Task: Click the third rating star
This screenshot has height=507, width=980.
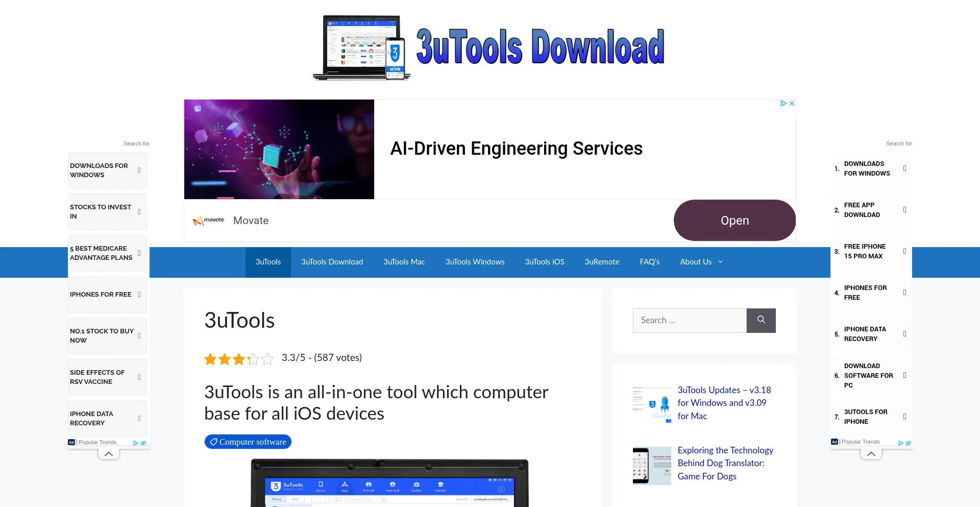Action: pyautogui.click(x=239, y=359)
